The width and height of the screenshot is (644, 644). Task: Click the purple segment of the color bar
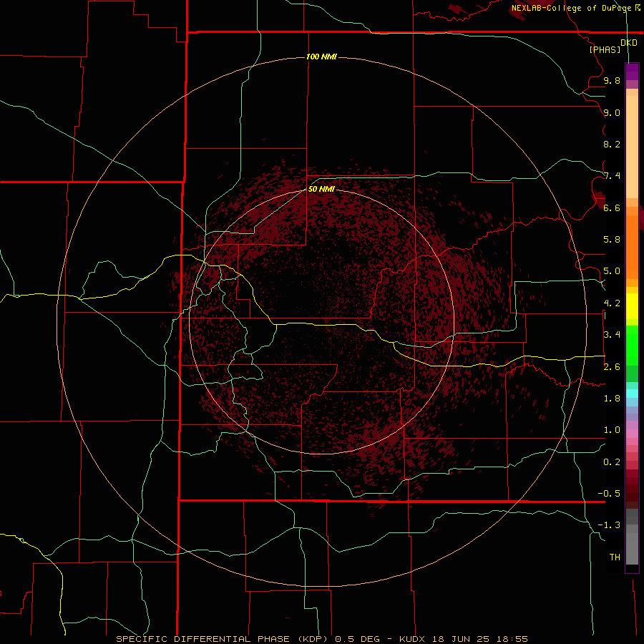[x=632, y=72]
